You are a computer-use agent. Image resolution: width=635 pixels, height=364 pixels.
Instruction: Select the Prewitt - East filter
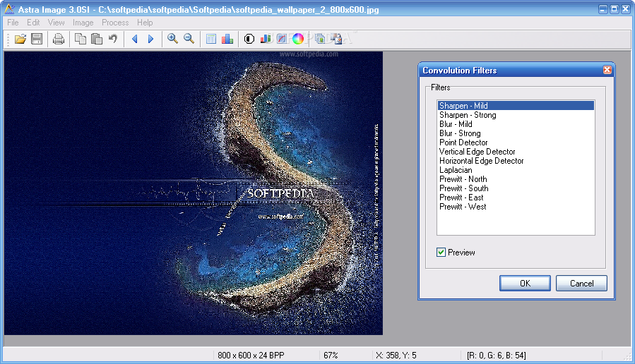[x=516, y=198]
